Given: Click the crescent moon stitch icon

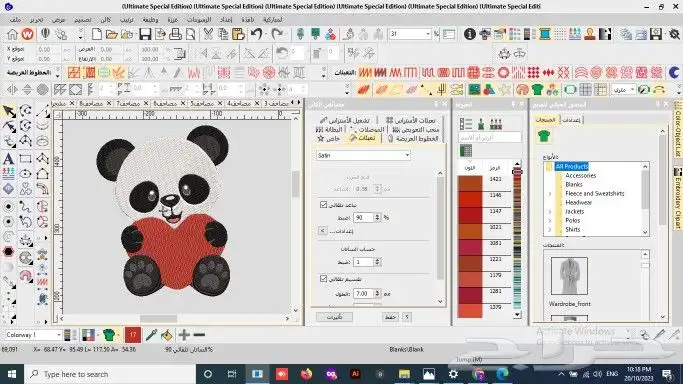Looking at the screenshot, I should point(674,72).
